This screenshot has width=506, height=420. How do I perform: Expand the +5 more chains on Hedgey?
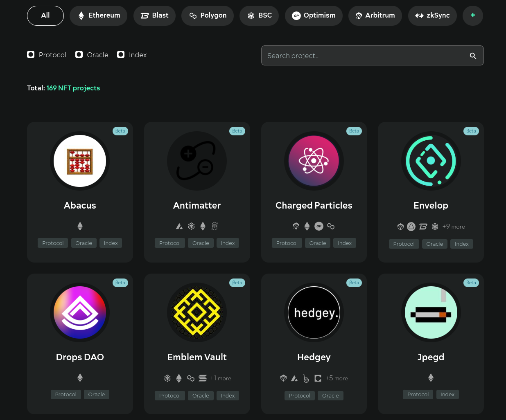coord(337,378)
